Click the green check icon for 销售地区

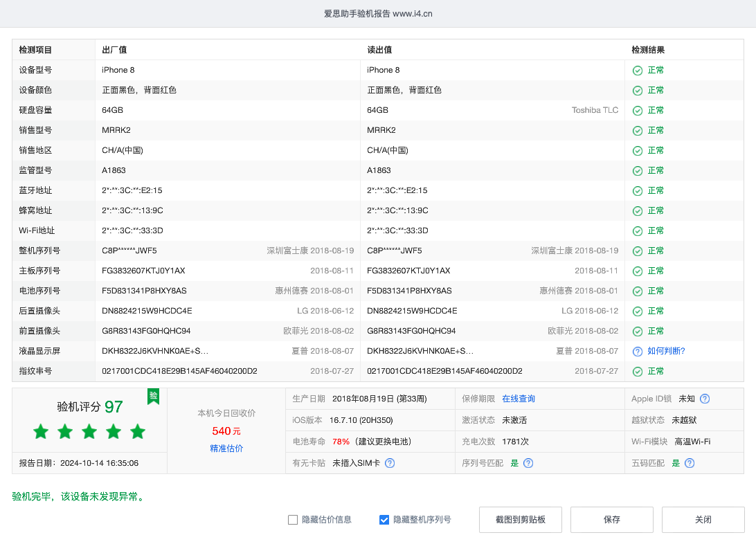pyautogui.click(x=638, y=151)
